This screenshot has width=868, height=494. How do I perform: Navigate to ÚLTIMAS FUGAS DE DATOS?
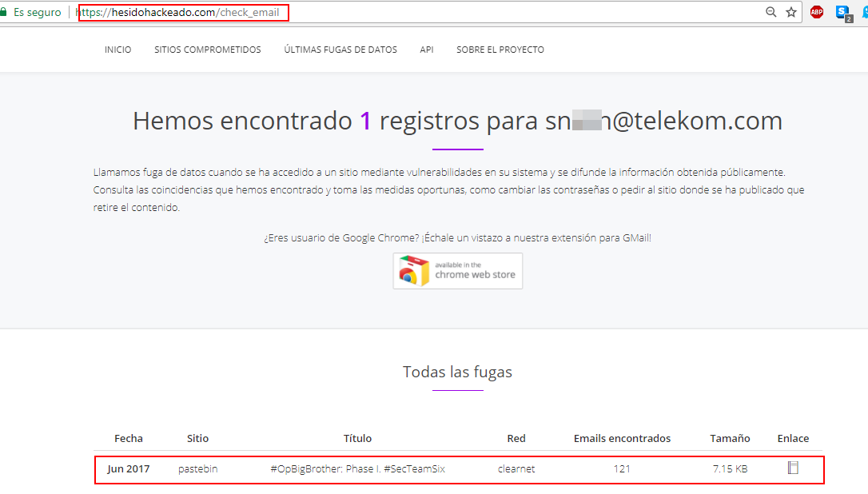click(340, 50)
